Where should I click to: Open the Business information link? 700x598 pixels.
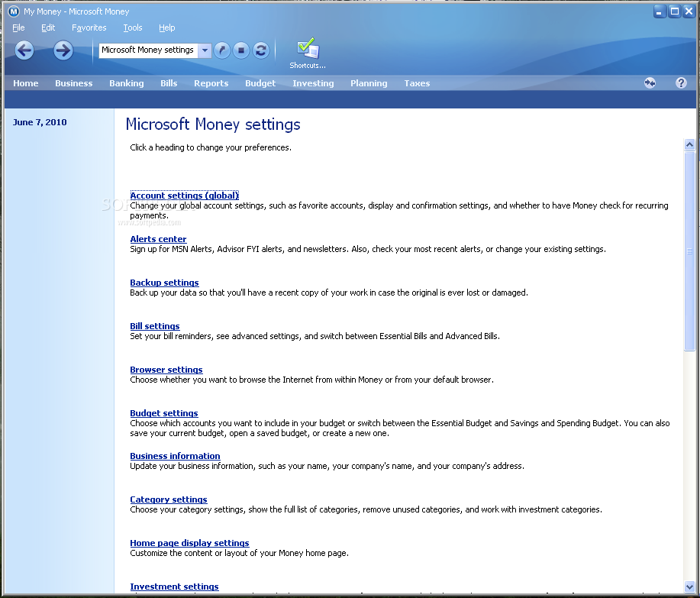point(175,456)
